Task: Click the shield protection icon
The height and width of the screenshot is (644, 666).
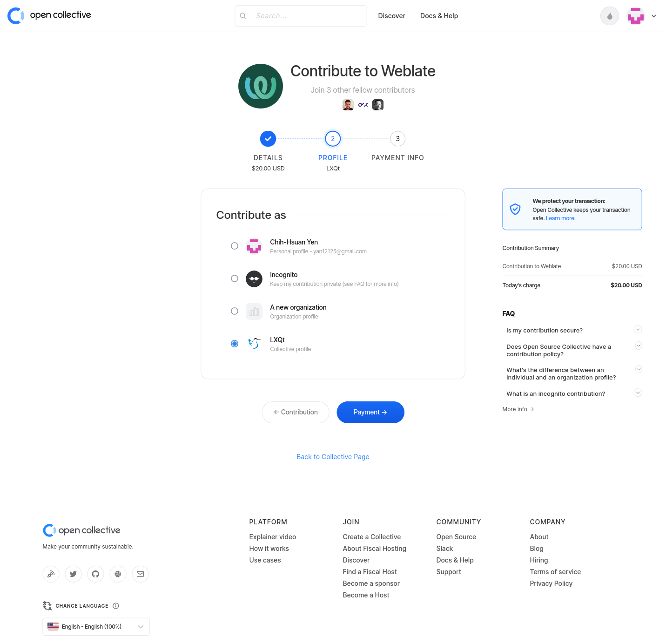Action: (x=515, y=209)
